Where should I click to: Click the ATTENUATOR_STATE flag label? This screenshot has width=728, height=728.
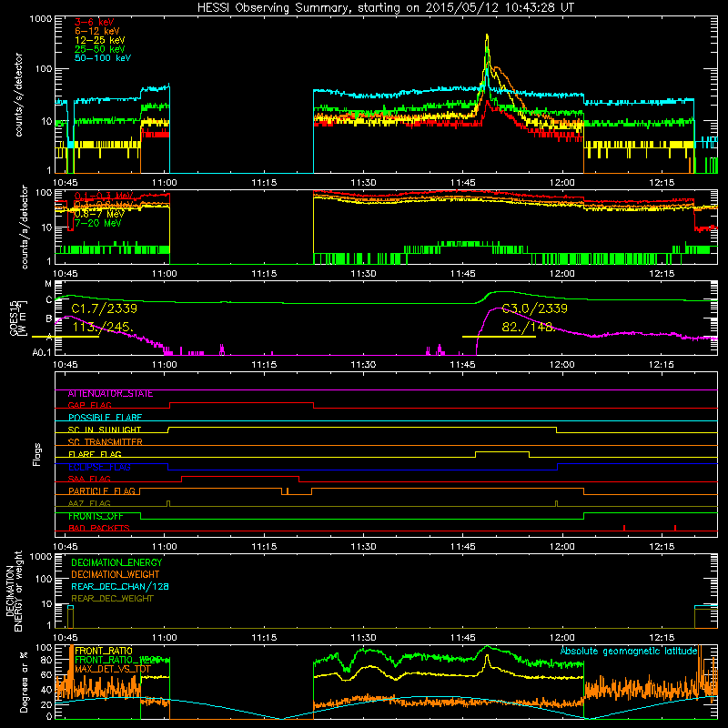point(110,394)
